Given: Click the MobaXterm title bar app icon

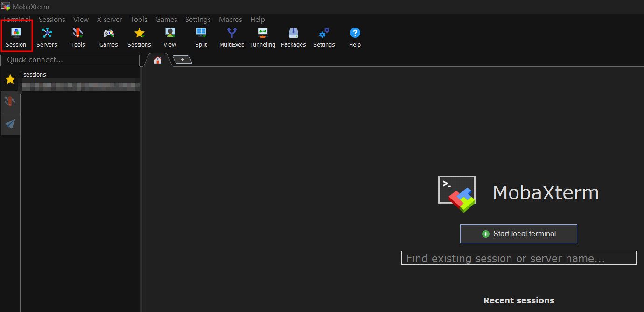Looking at the screenshot, I should tap(6, 7).
